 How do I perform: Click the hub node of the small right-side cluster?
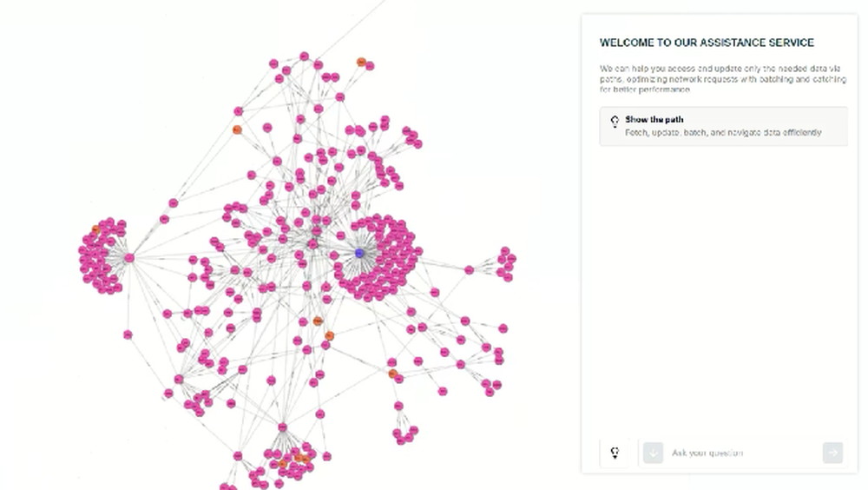pos(469,270)
